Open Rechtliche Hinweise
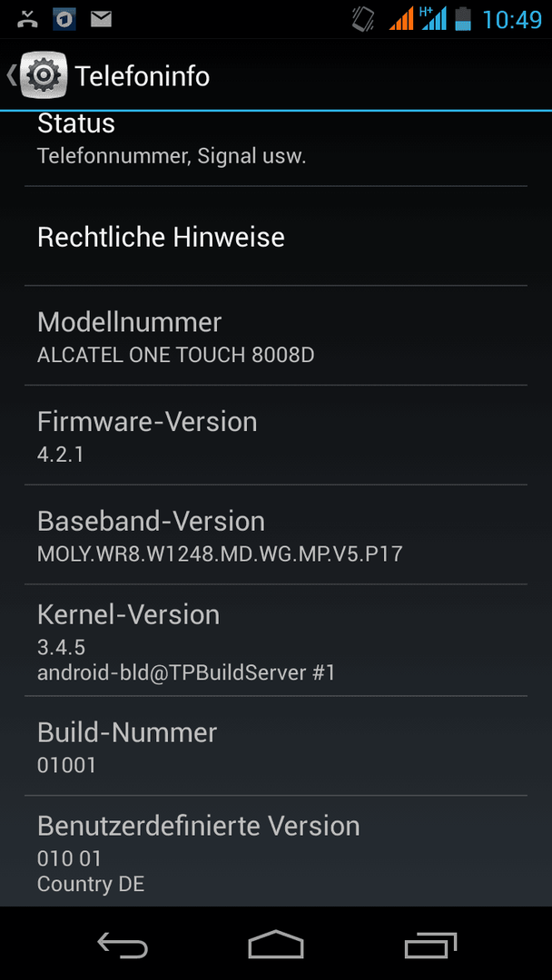The image size is (552, 980). (276, 236)
